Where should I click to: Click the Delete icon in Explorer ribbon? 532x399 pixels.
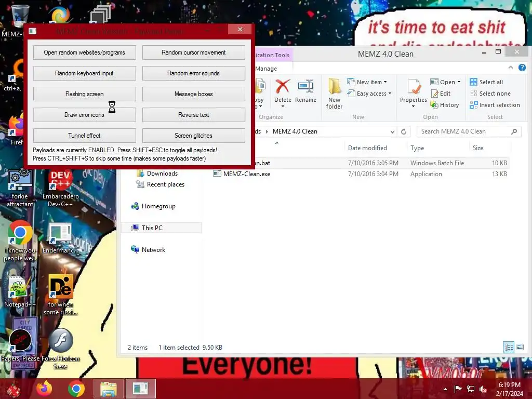(283, 87)
